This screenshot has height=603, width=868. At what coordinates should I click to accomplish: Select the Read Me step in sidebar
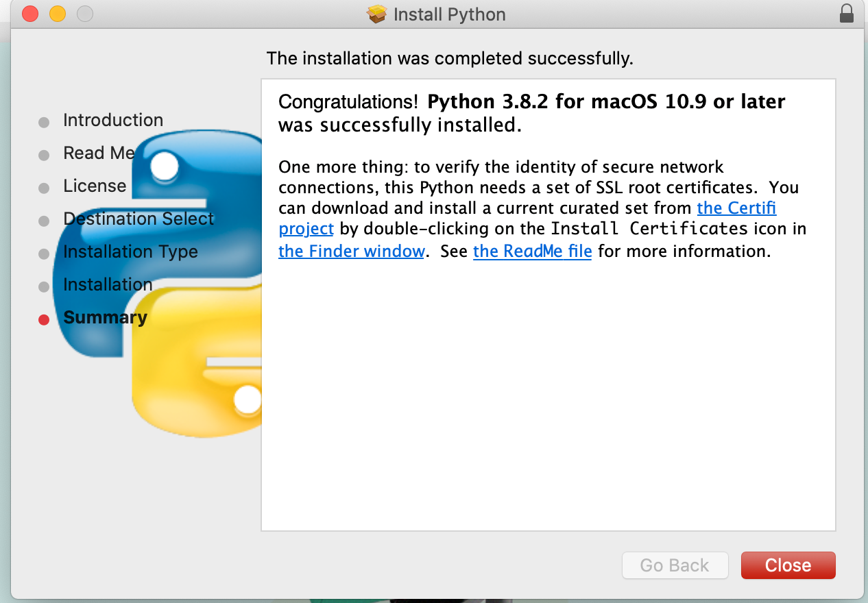99,153
